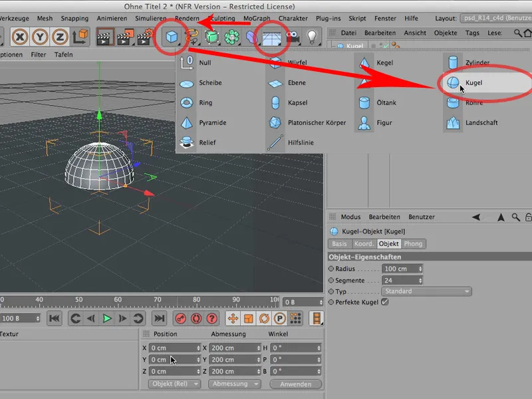Open the Snapping menu

tap(74, 19)
